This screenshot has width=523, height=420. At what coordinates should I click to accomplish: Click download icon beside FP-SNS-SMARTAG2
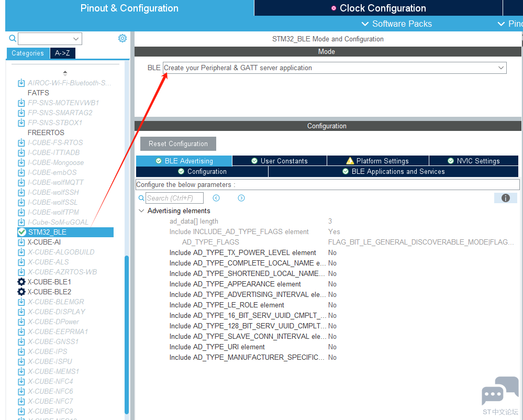[x=21, y=113]
